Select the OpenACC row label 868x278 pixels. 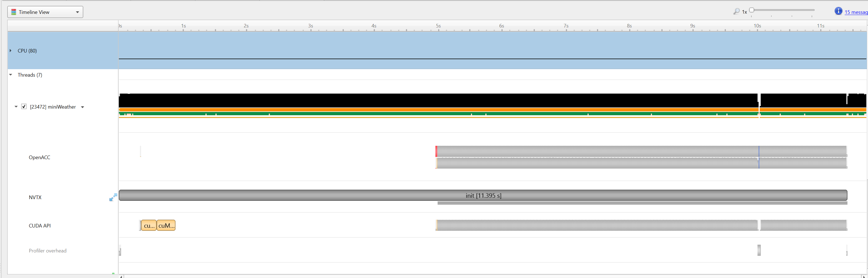coord(39,157)
